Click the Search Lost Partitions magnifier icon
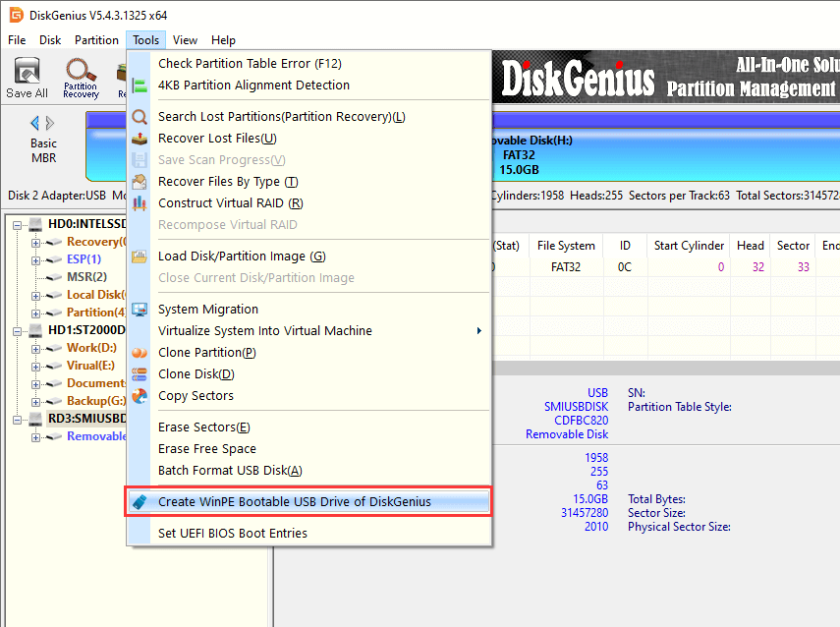Screen dimensions: 840x627 coord(140,117)
